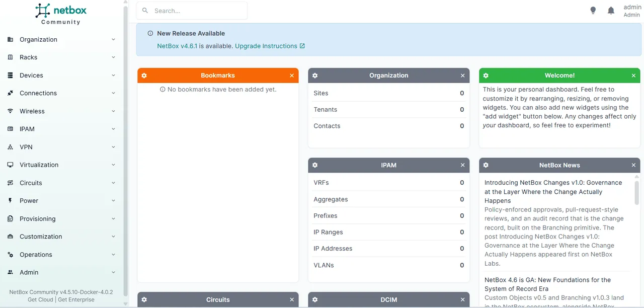Toggle the light bulb color mode icon
The width and height of the screenshot is (644, 308).
coord(593,11)
